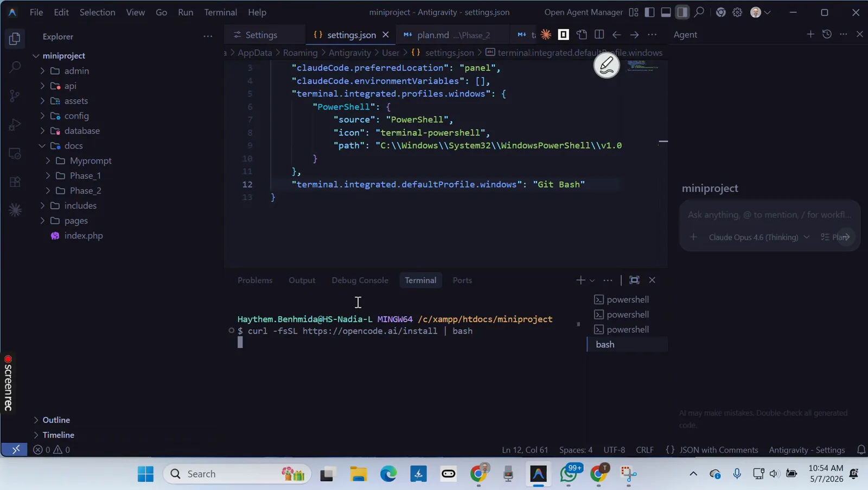Click the CRLF line ending indicator
The width and height of the screenshot is (868, 490).
pos(644,450)
